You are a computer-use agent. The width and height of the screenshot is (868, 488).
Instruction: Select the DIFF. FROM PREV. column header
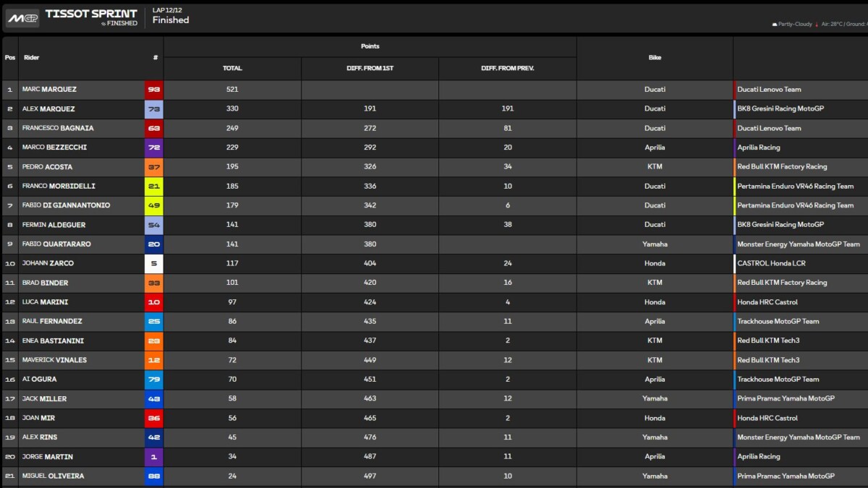point(507,69)
